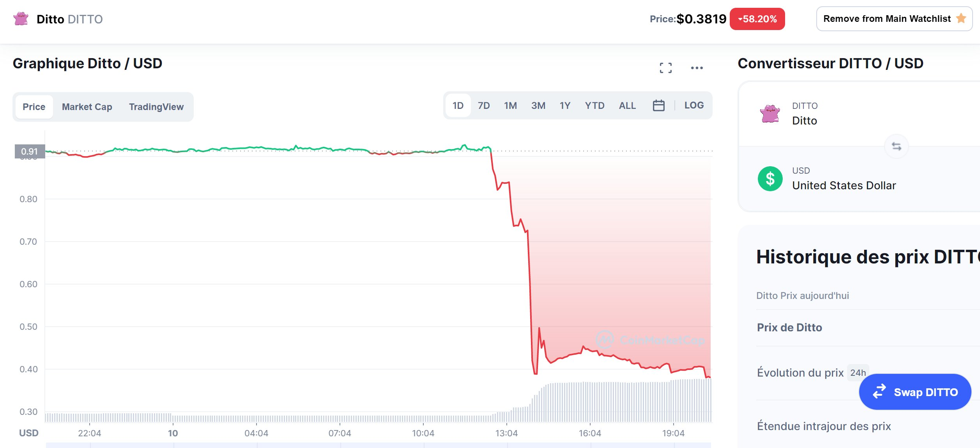Open the calendar date range picker

click(x=658, y=105)
